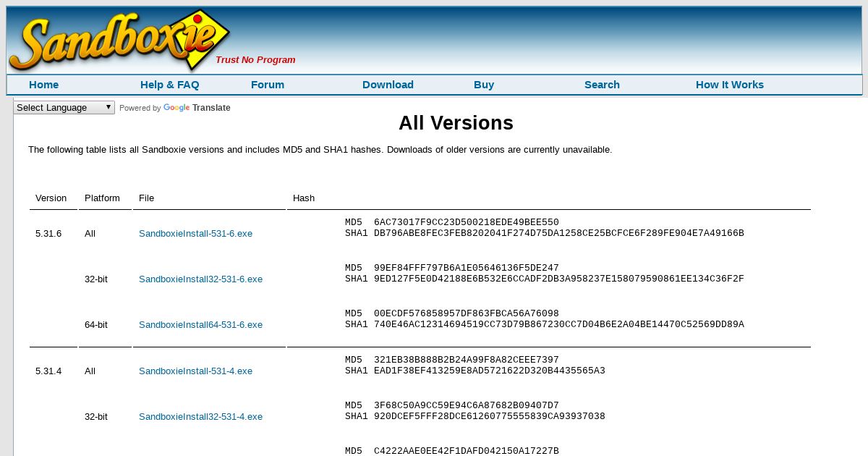Download SandboxieInstall32-531-6.exe

pos(200,279)
